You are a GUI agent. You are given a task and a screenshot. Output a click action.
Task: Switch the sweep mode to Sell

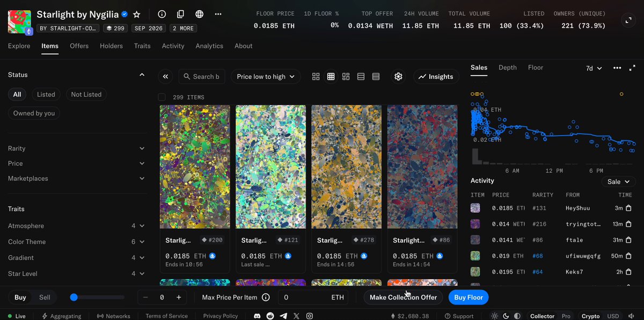coord(45,297)
